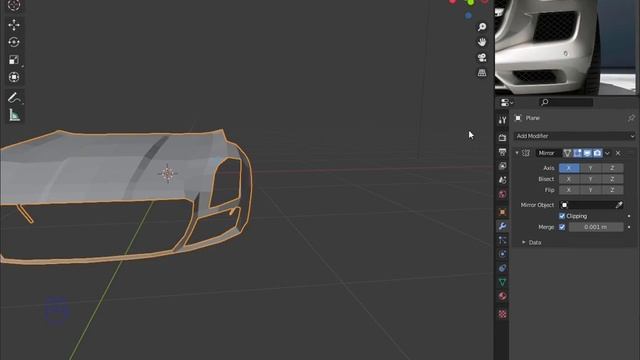This screenshot has height=360, width=640.
Task: Toggle Mirror modifier Edit Mode display
Action: click(577, 153)
